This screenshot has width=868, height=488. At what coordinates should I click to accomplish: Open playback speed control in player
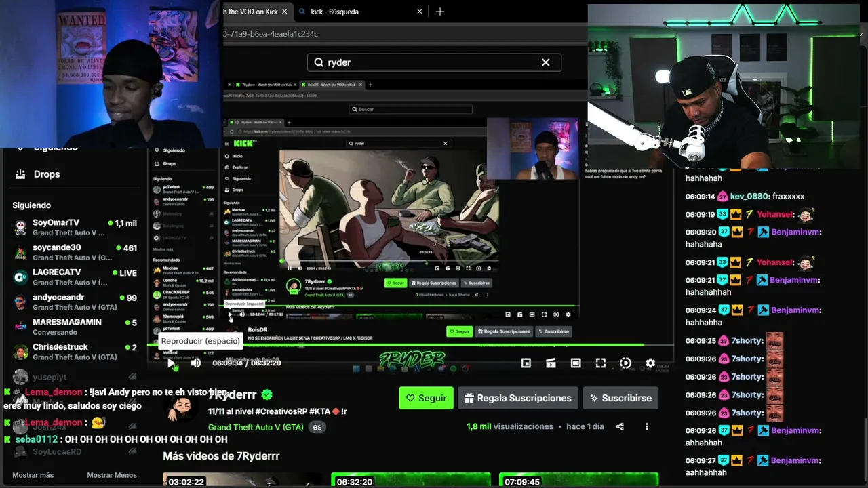625,363
